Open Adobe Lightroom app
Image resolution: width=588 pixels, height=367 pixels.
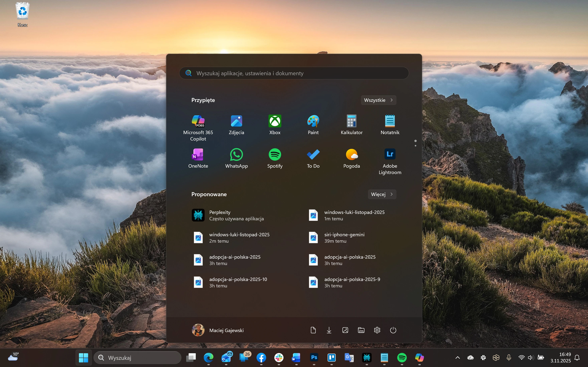tap(390, 155)
